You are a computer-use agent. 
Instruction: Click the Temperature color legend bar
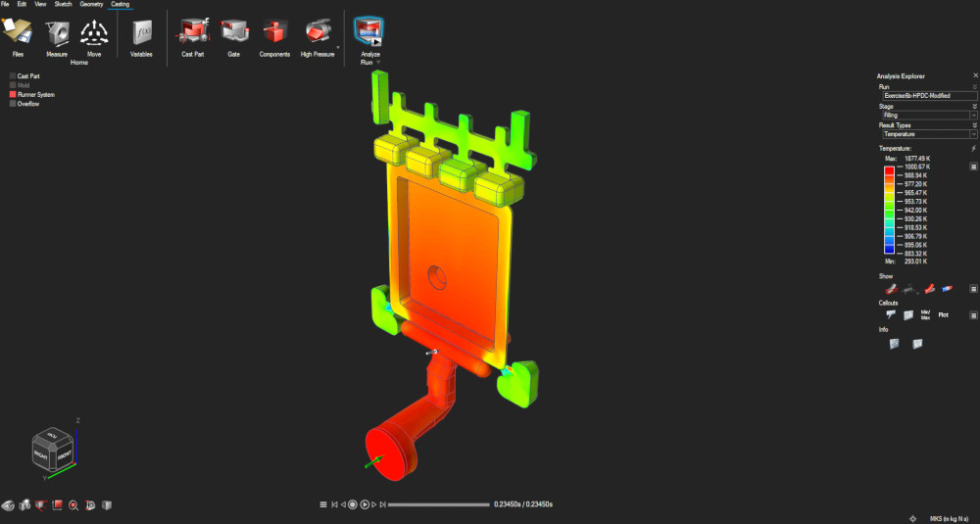click(x=890, y=211)
